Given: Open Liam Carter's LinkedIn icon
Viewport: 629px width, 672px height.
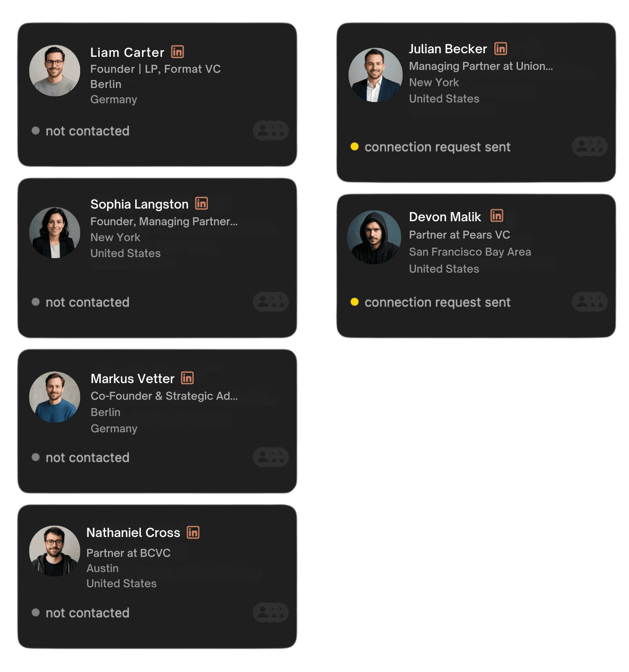Looking at the screenshot, I should (x=178, y=52).
